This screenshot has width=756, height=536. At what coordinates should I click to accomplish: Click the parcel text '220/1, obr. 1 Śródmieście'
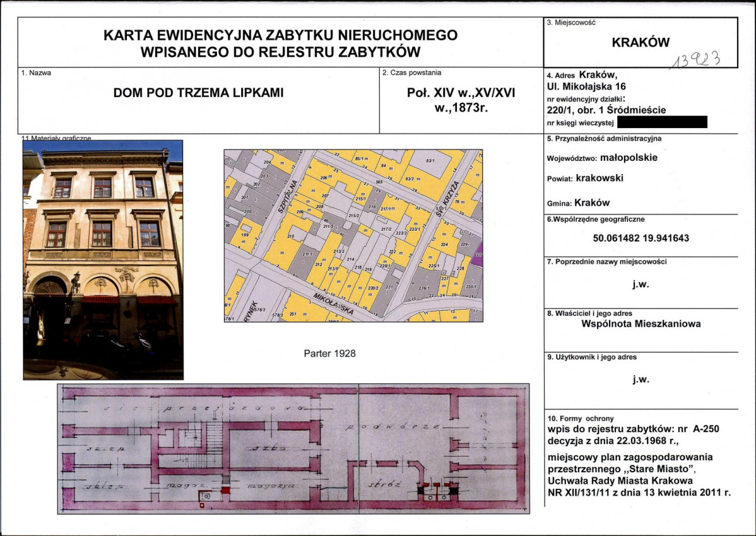point(606,110)
